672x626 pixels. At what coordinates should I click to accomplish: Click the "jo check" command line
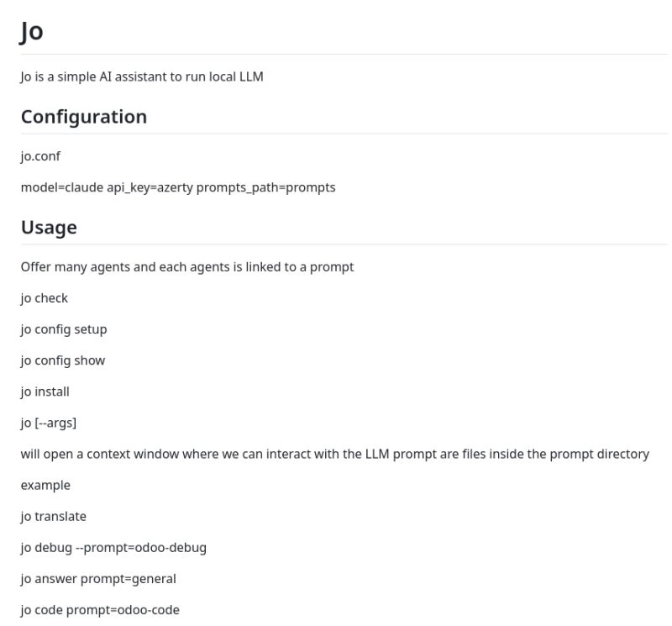[45, 298]
